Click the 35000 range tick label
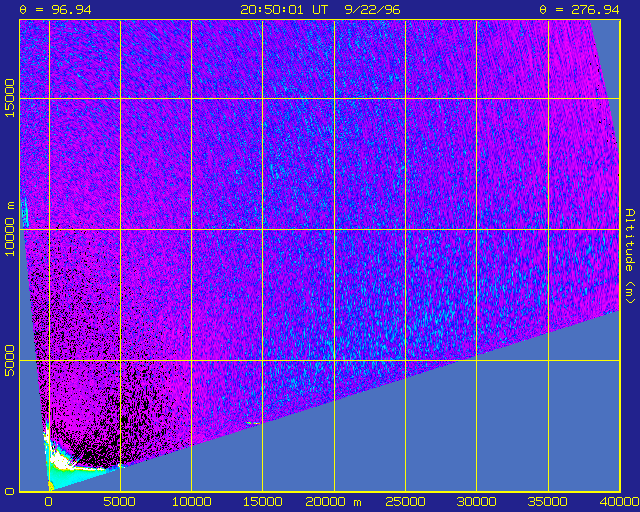 pyautogui.click(x=548, y=502)
